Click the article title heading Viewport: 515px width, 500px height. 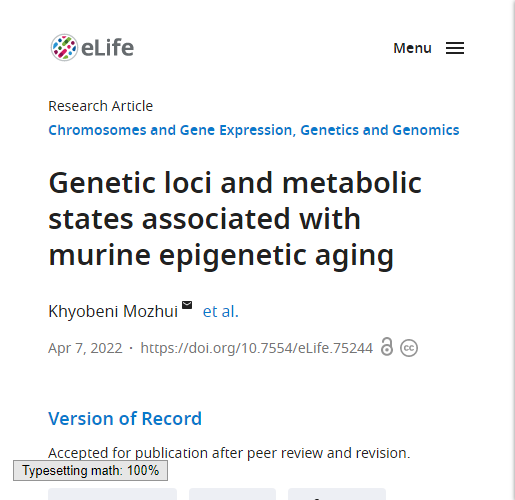[x=235, y=219]
